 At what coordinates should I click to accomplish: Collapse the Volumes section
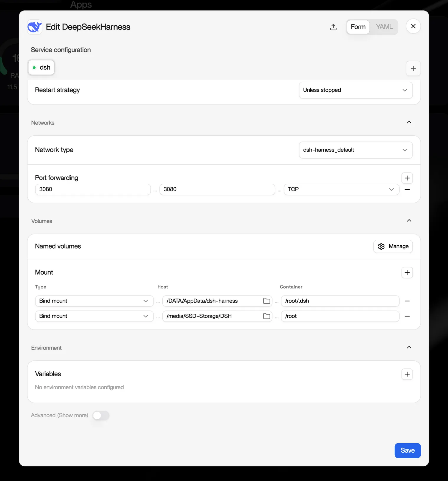tap(409, 221)
